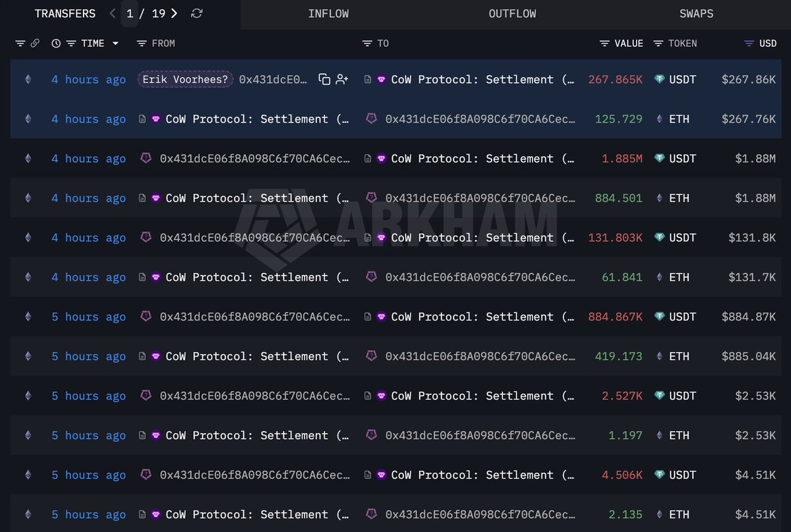Image resolution: width=791 pixels, height=532 pixels.
Task: Open the Erik Voorhees? entity label
Action: pos(185,79)
